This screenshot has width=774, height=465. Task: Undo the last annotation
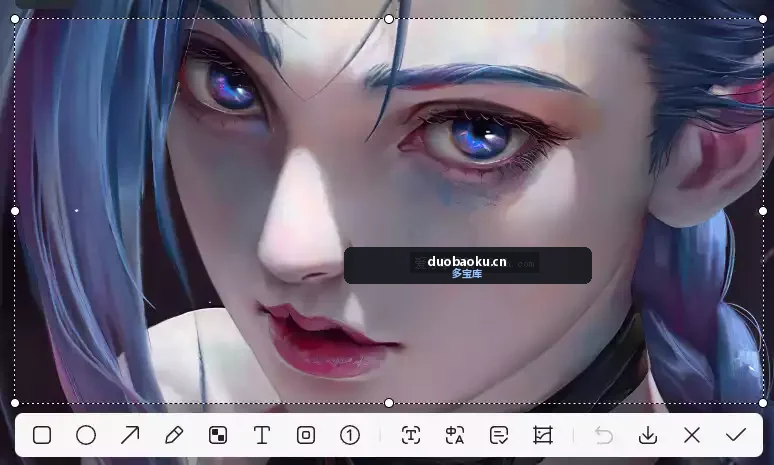coord(604,435)
